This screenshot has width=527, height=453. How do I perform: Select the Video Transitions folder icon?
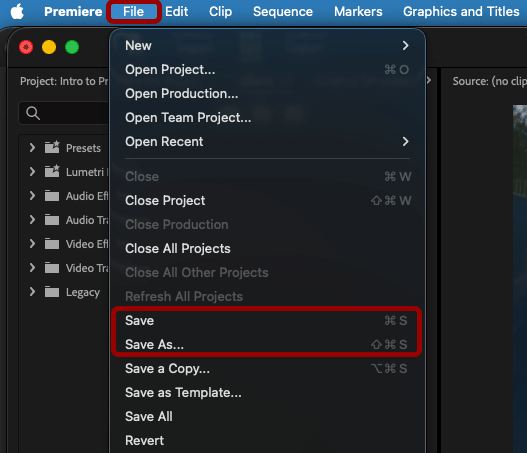point(52,268)
